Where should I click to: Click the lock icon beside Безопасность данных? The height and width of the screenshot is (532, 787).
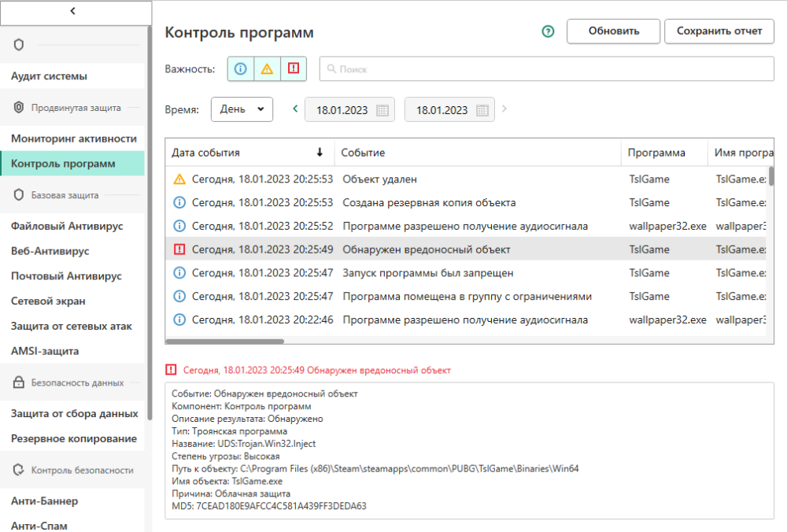tap(17, 382)
